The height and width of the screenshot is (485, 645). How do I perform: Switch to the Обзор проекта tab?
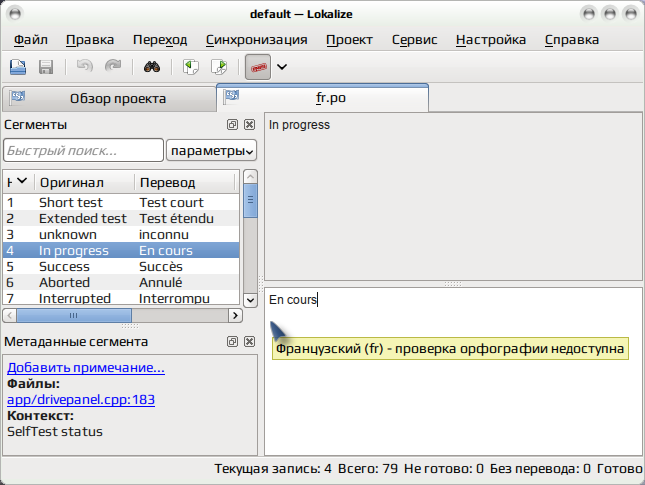(x=109, y=99)
